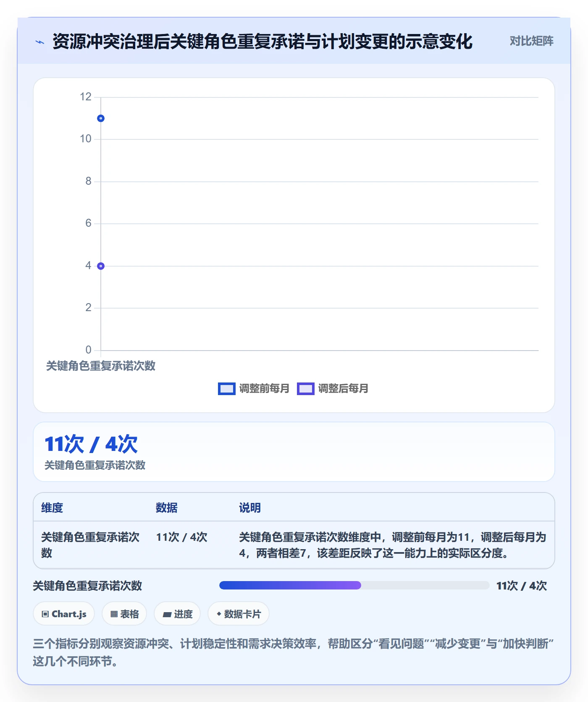Click the purple 调整后每月 legend color box
This screenshot has width=588, height=702.
point(306,389)
